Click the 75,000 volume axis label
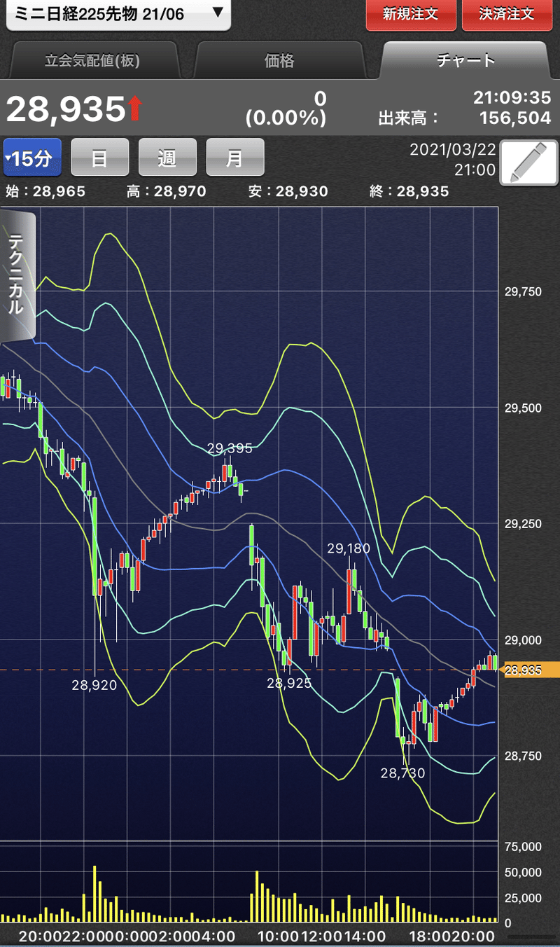 coord(523,847)
